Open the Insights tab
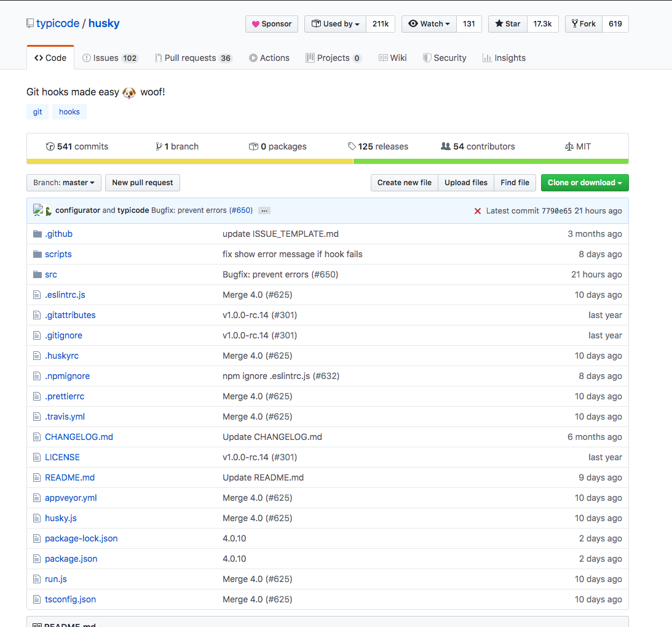672x627 pixels. coord(504,57)
